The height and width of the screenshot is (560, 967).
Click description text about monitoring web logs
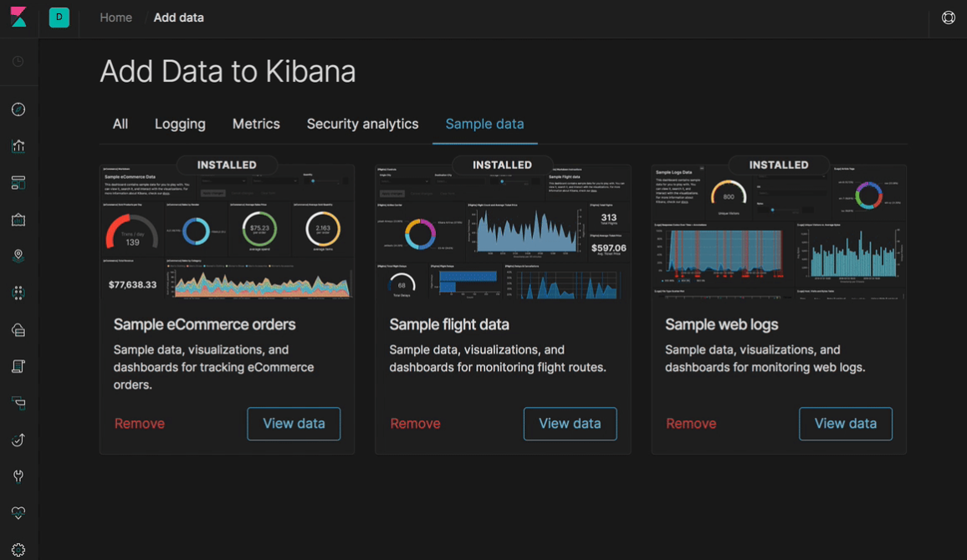click(765, 359)
